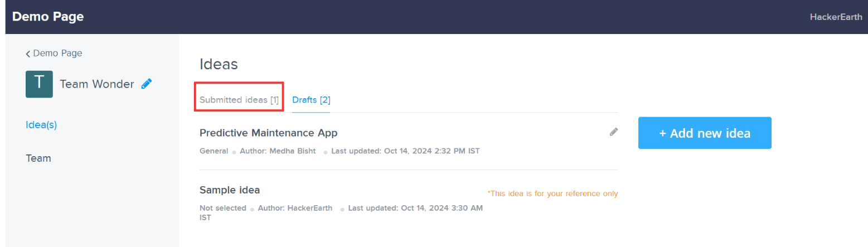
Task: Switch to the Submitted ideas [1] tab
Action: click(x=239, y=100)
